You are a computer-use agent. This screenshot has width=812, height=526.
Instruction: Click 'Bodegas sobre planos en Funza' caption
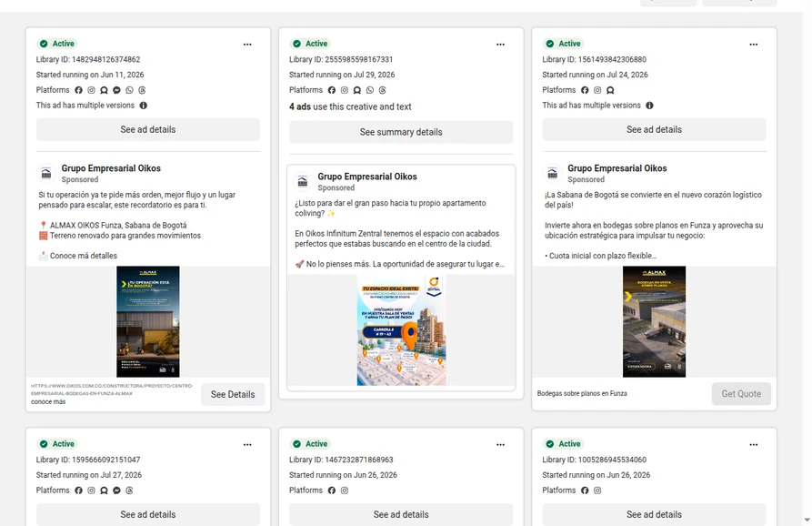[582, 393]
